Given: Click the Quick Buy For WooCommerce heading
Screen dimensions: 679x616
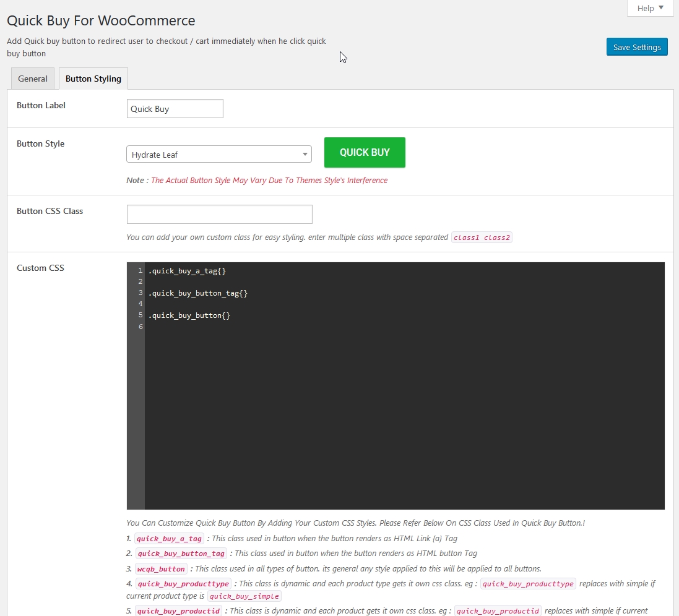Looking at the screenshot, I should click(101, 20).
